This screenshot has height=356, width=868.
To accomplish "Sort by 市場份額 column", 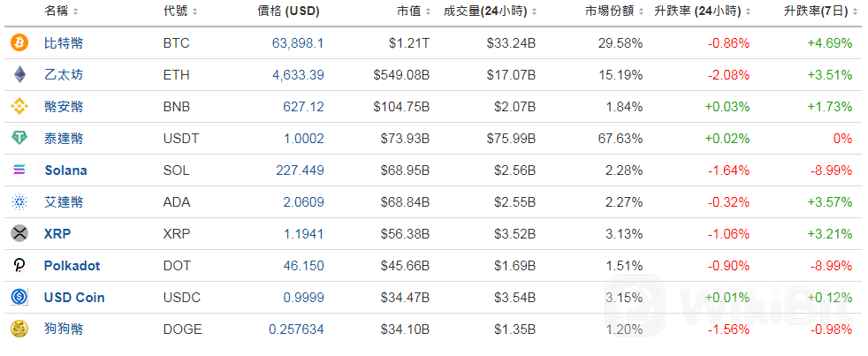I will click(614, 11).
